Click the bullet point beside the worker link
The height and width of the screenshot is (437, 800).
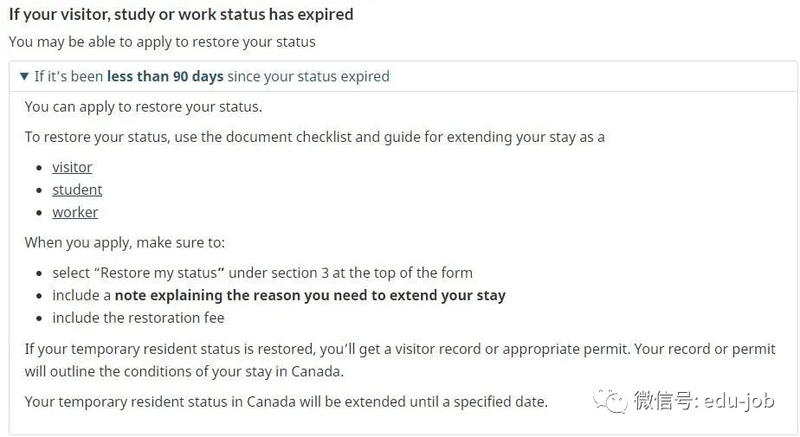pos(39,213)
